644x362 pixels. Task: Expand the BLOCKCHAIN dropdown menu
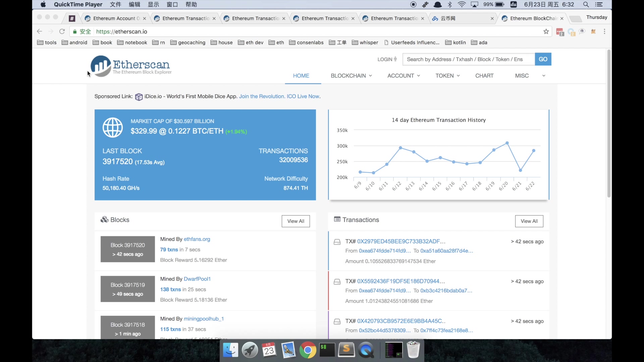351,76
